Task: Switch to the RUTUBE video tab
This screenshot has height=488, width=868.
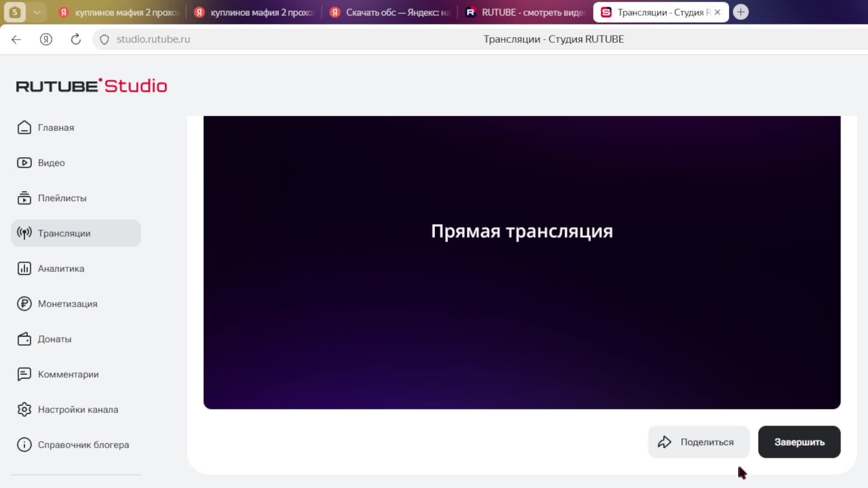Action: (524, 12)
